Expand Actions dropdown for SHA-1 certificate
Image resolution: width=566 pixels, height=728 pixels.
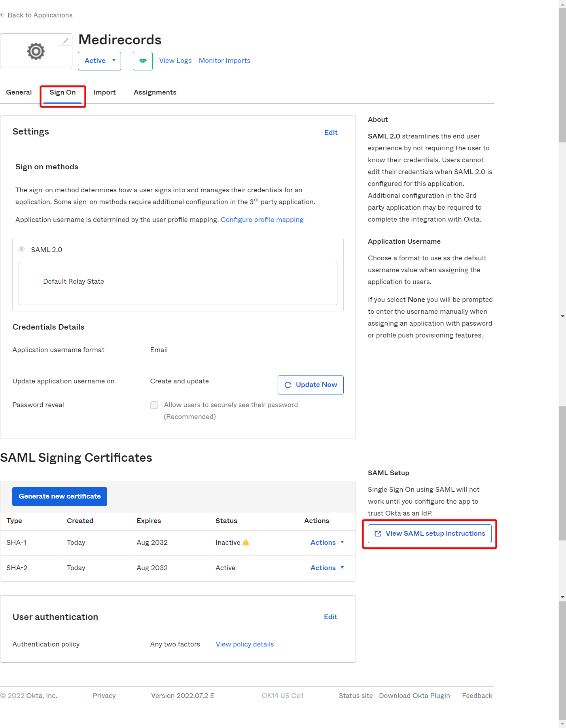click(x=327, y=542)
